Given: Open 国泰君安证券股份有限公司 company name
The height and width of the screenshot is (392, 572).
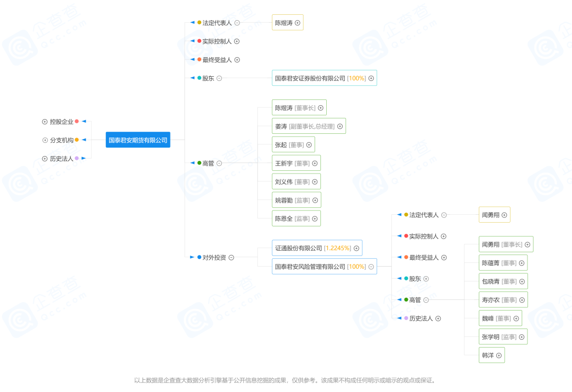Looking at the screenshot, I should (310, 78).
